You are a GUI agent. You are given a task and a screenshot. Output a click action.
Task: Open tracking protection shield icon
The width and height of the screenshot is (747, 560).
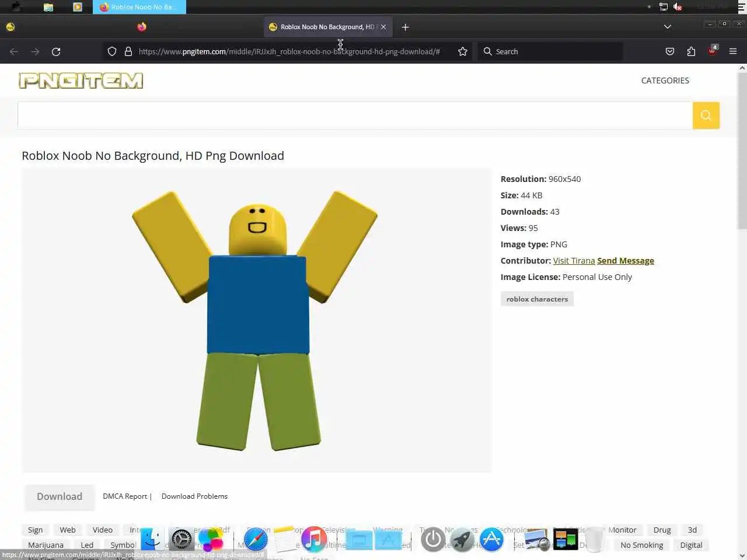tap(112, 51)
